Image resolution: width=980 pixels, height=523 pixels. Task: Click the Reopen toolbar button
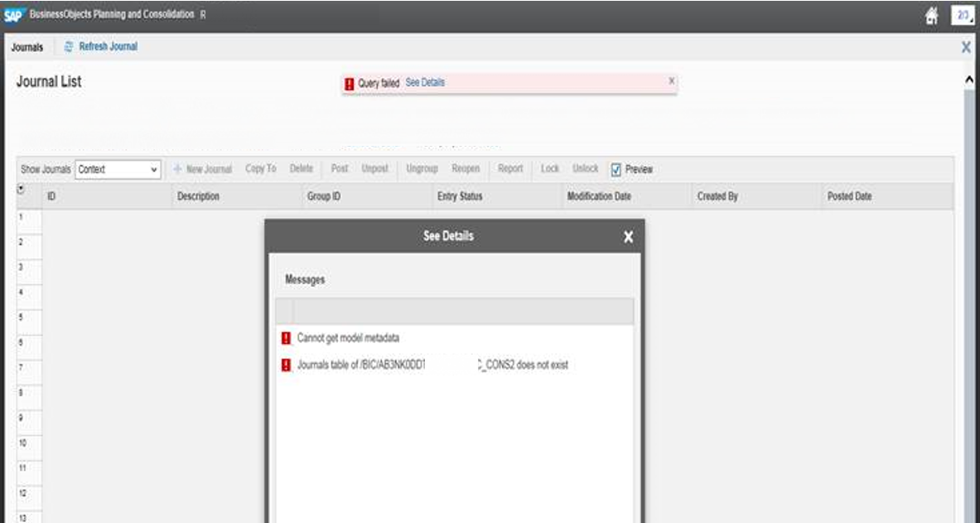(466, 169)
